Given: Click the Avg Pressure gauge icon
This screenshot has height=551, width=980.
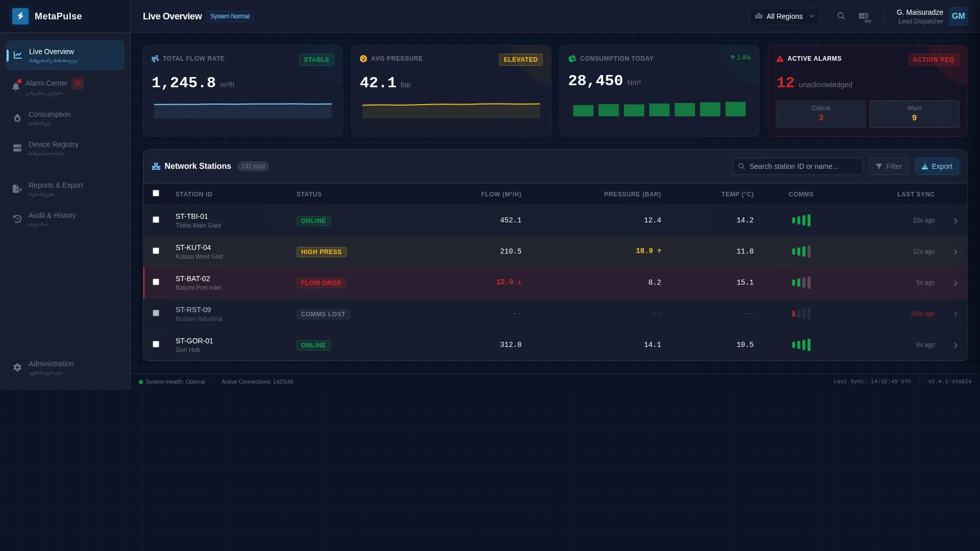Looking at the screenshot, I should click(x=363, y=59).
